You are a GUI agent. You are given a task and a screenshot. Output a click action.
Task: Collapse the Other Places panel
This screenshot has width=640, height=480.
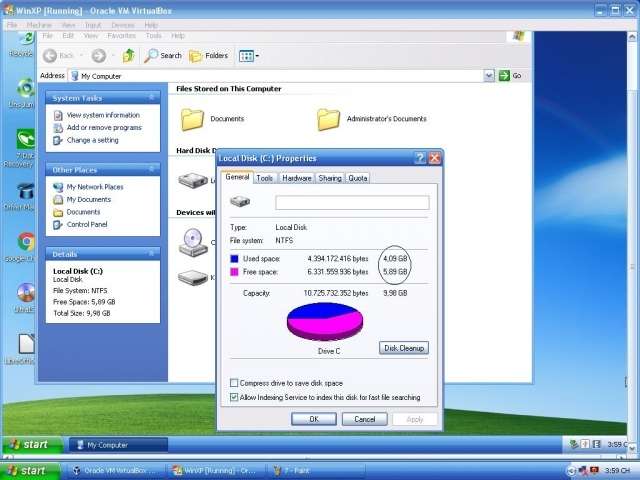click(153, 170)
